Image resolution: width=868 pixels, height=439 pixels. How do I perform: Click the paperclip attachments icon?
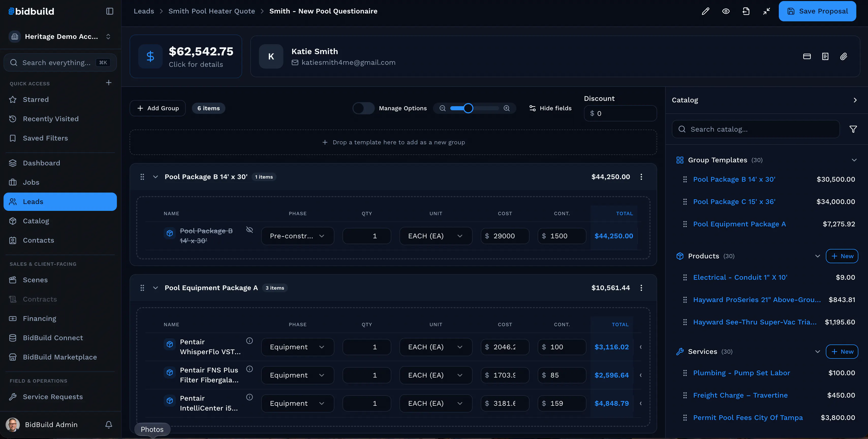843,56
